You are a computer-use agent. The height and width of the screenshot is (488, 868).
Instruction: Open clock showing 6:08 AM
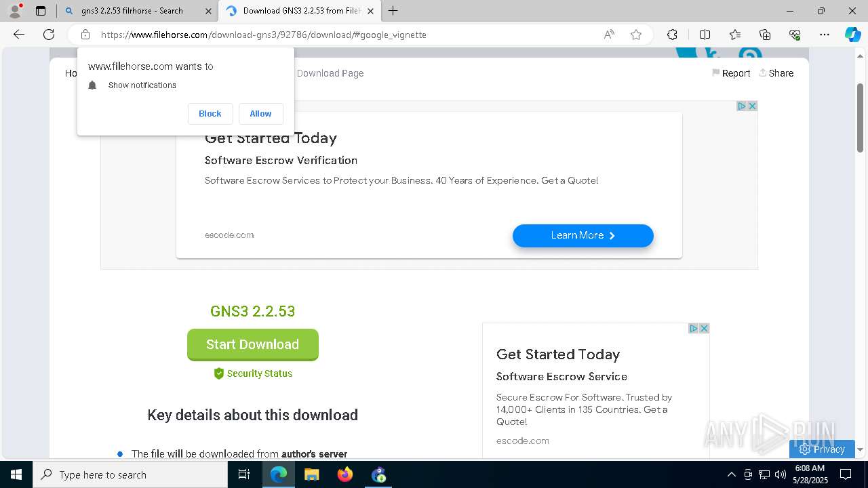point(810,474)
